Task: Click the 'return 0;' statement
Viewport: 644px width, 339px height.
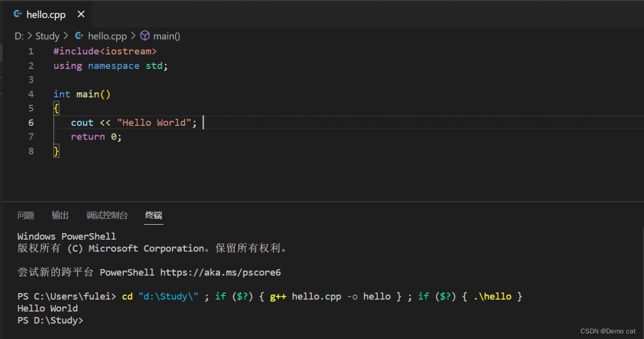Action: click(x=96, y=137)
